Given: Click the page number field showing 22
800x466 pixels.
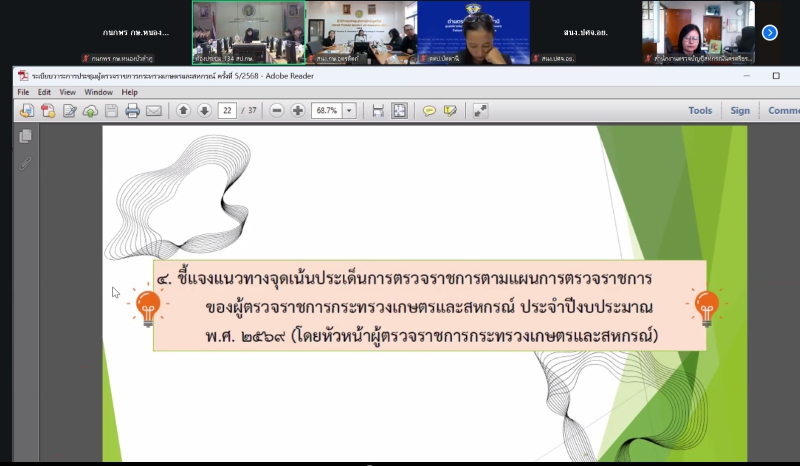Looking at the screenshot, I should coord(227,111).
